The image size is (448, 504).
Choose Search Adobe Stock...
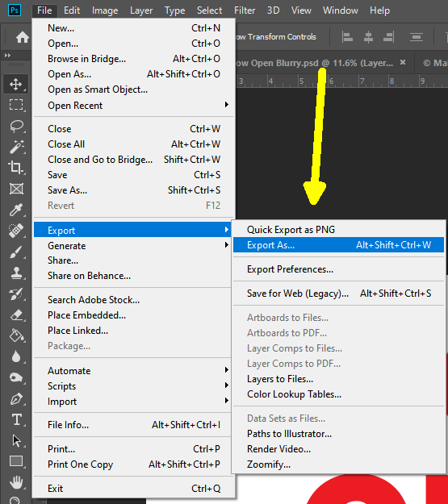(x=132, y=299)
